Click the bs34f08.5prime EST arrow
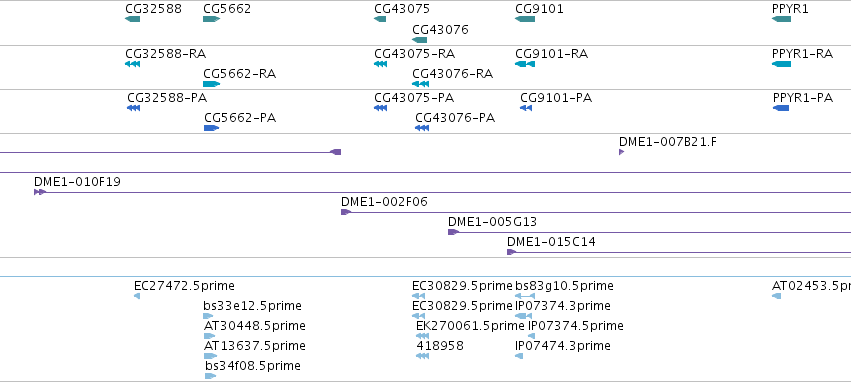Screen dimensions: 851x382 pyautogui.click(x=211, y=376)
